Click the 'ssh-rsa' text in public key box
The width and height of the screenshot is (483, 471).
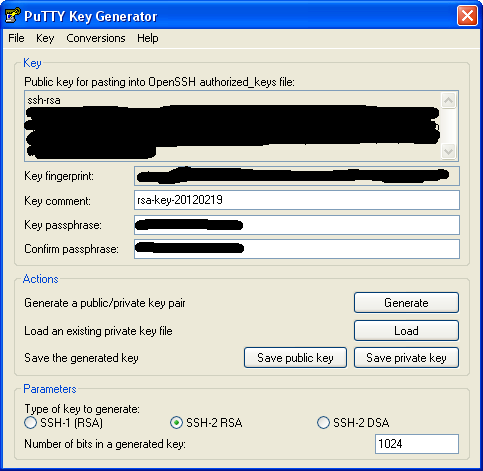coord(44,100)
